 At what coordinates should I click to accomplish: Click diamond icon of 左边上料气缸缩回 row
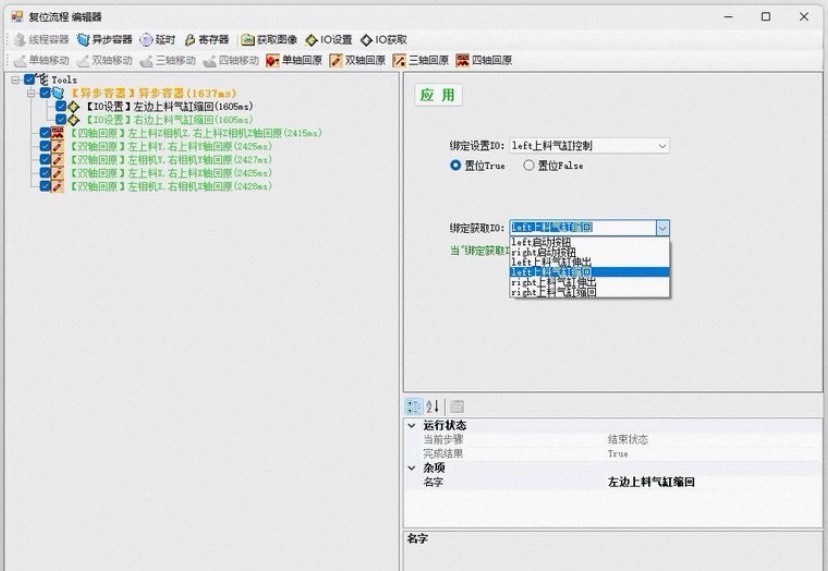click(x=74, y=107)
